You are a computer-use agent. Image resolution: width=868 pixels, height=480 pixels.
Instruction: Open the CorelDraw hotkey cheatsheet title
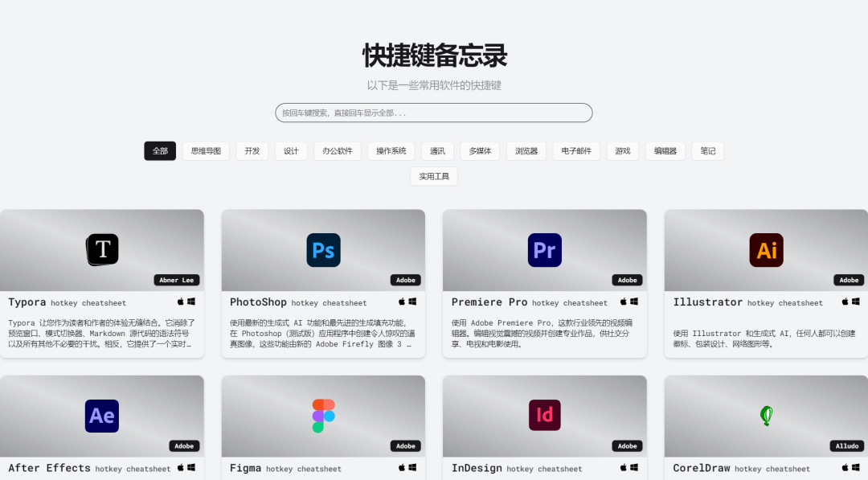[x=742, y=469]
